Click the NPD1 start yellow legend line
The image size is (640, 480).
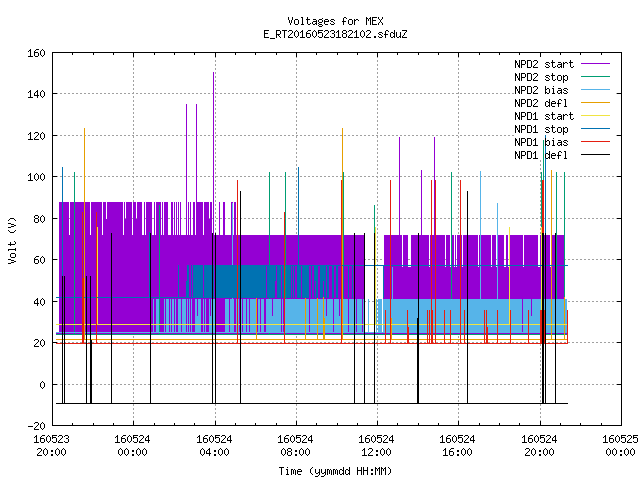(x=596, y=116)
